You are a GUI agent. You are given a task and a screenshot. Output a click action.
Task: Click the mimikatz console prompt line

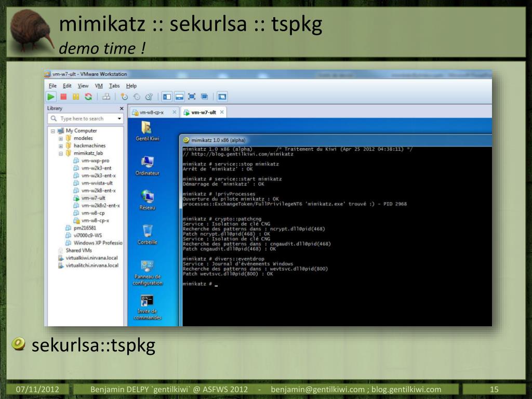pyautogui.click(x=200, y=284)
